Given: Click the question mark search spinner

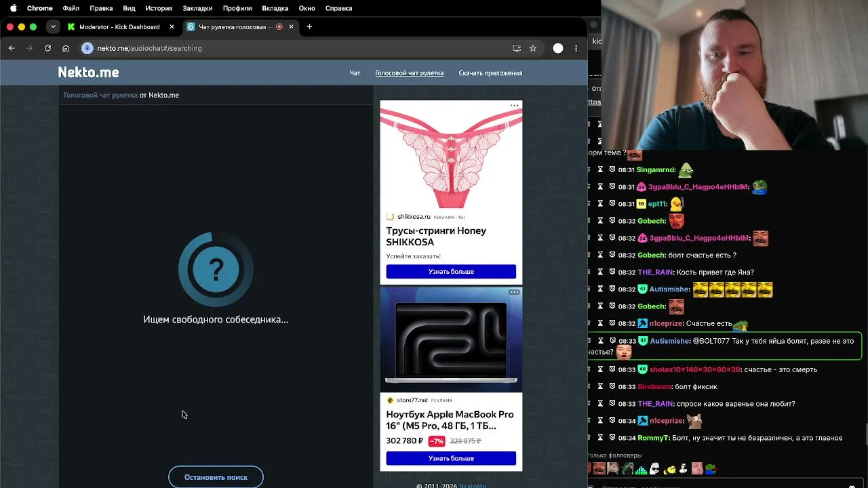Looking at the screenshot, I should [x=216, y=270].
